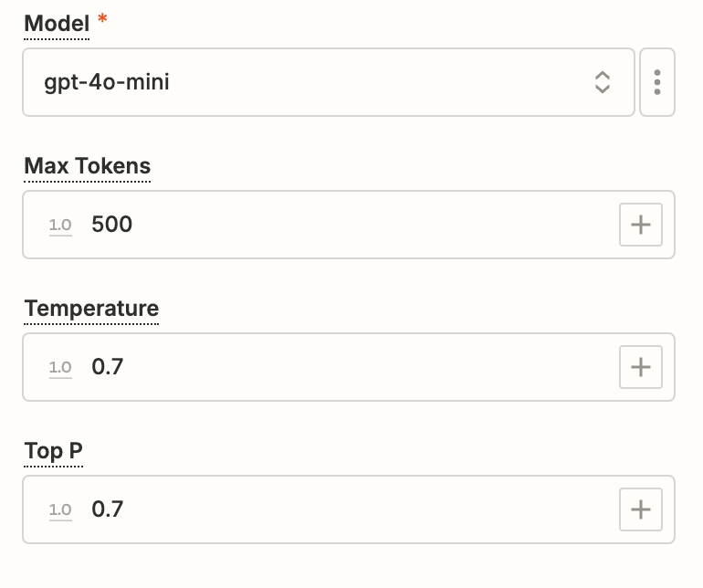Click the required asterisk next to Model
The height and width of the screenshot is (588, 703).
[x=102, y=20]
